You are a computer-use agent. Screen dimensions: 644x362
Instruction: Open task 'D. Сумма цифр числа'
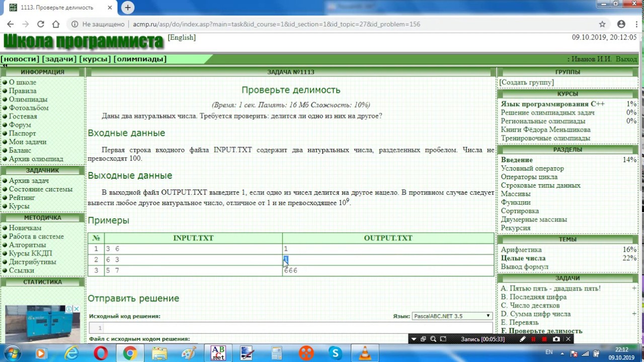point(535,314)
